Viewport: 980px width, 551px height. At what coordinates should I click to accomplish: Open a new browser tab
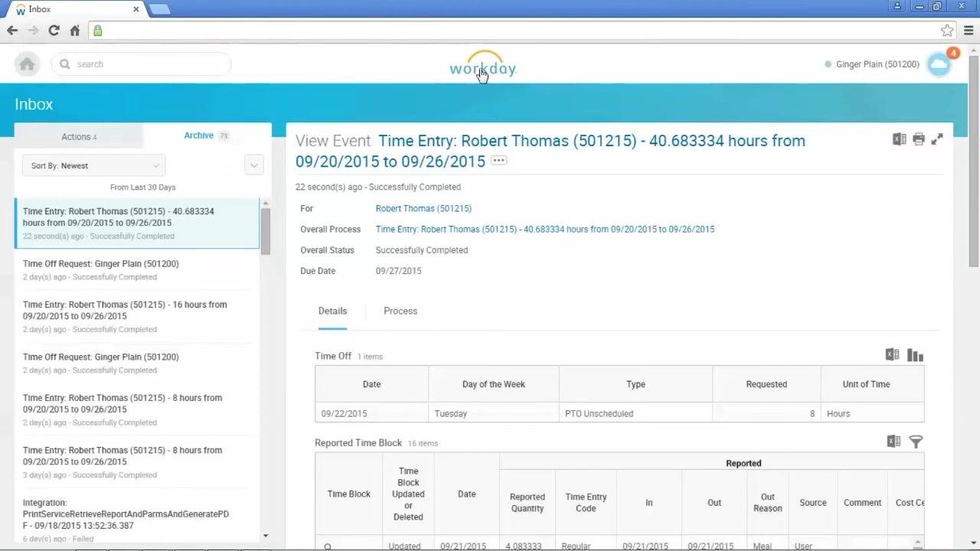click(x=159, y=9)
